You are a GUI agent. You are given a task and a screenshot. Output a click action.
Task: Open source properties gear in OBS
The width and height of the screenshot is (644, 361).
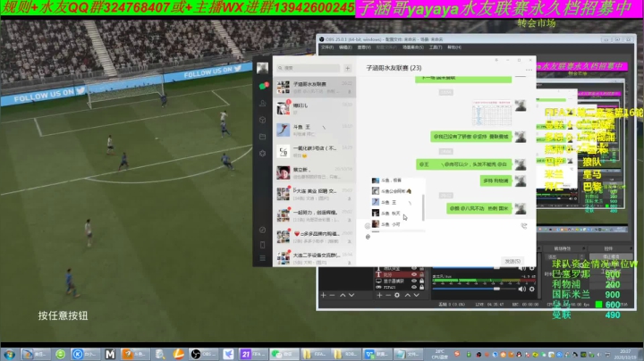397,295
